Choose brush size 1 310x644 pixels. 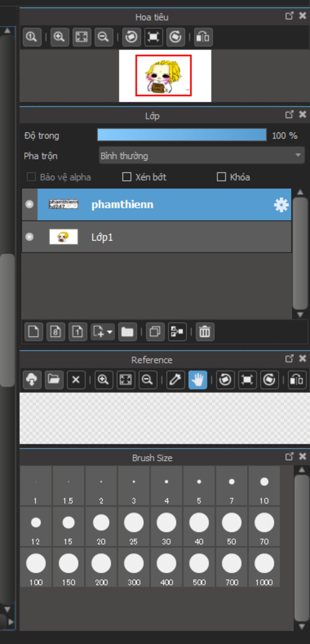pyautogui.click(x=36, y=486)
